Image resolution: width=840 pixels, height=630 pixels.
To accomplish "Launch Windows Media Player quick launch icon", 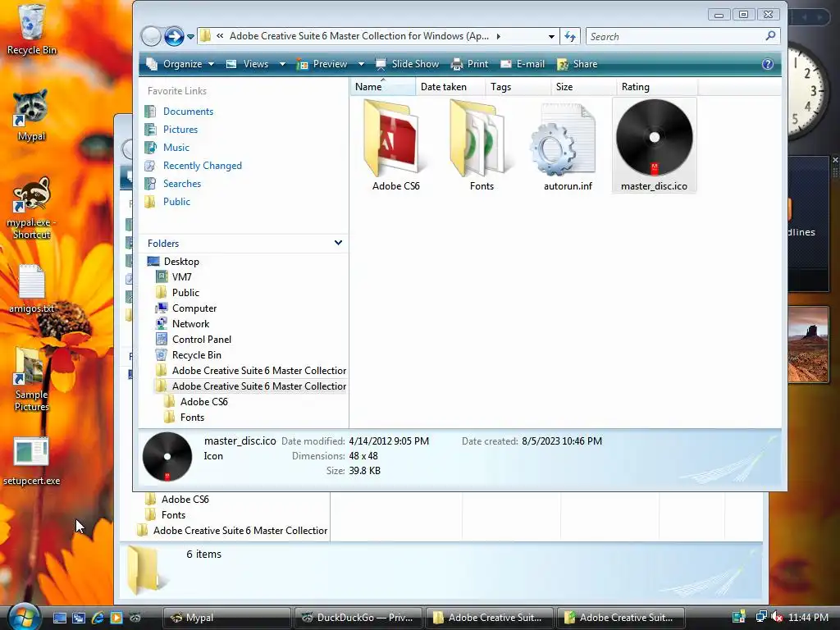I will point(116,618).
